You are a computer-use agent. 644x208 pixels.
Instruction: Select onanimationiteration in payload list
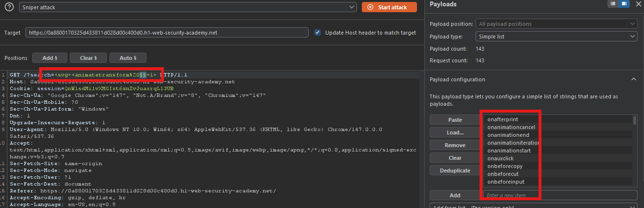coord(558,143)
